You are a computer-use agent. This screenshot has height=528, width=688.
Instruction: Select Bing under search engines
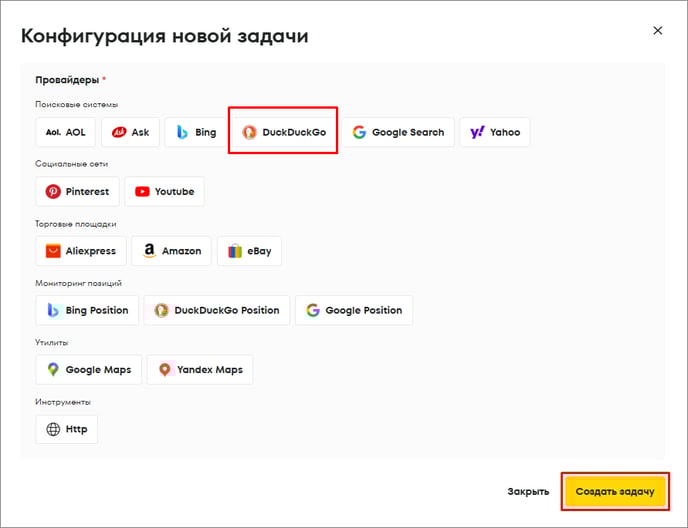(x=196, y=132)
